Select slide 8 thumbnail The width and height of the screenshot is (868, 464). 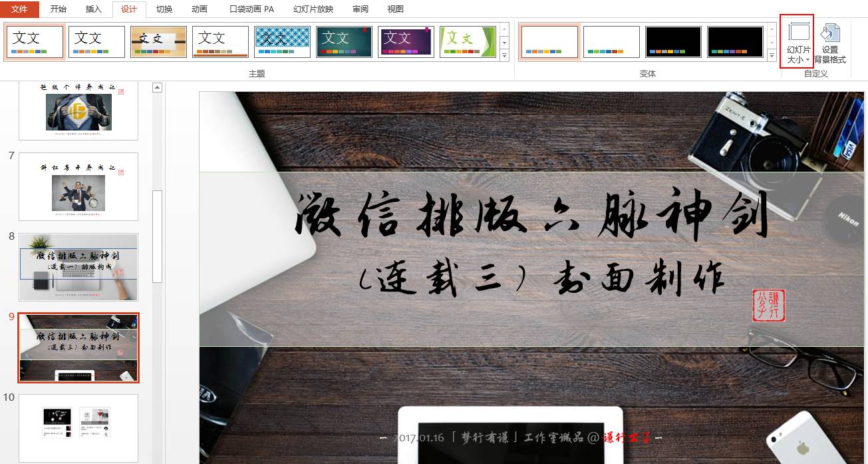click(x=78, y=267)
